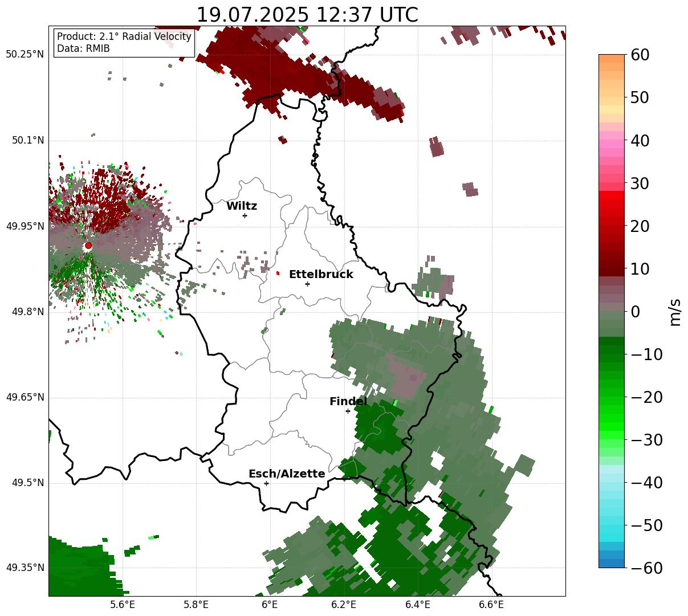Image resolution: width=688 pixels, height=616 pixels.
Task: Click the bright red colorbar segment near 25
Action: pyautogui.click(x=612, y=205)
